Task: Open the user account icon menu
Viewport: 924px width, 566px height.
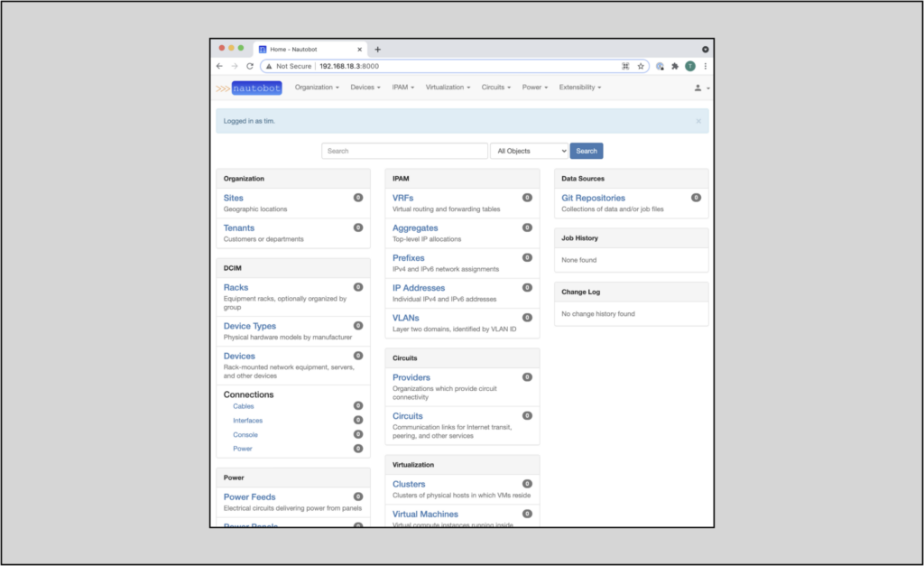Action: pyautogui.click(x=700, y=88)
